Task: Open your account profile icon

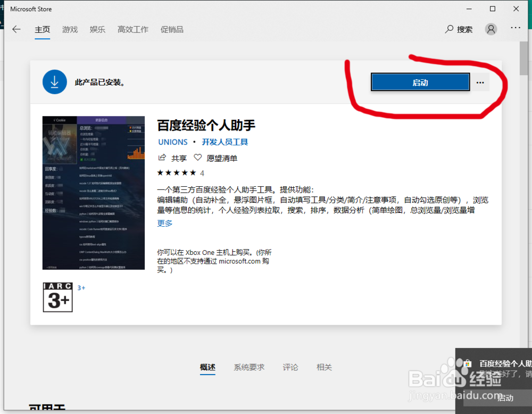Action: [491, 29]
